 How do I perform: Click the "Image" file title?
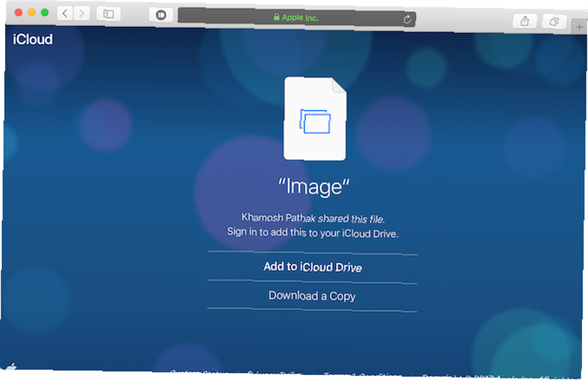pyautogui.click(x=314, y=186)
